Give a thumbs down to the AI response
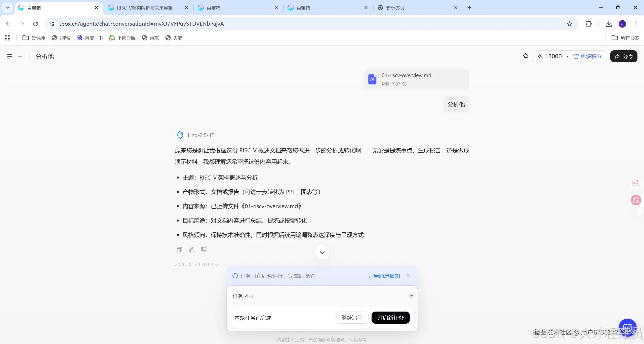 (x=204, y=249)
